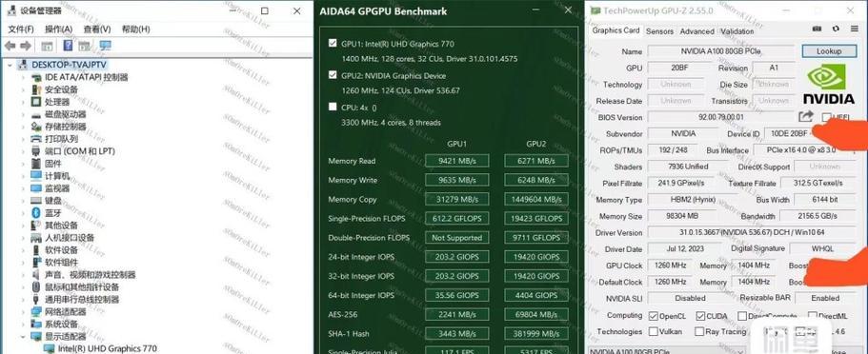Switch to the Sensors tab in GPU-Z
The image size is (868, 354).
(660, 31)
